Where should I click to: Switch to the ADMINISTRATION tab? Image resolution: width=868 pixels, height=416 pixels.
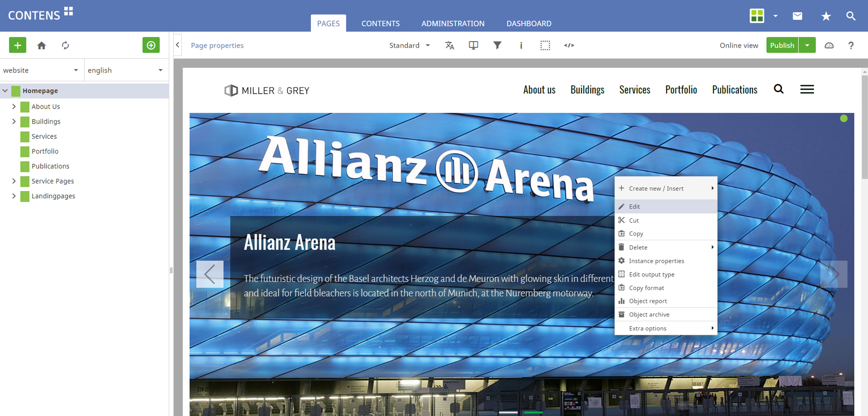453,23
